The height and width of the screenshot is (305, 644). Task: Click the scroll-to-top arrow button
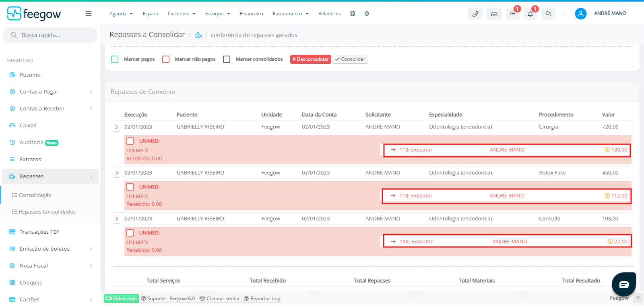pos(638,299)
